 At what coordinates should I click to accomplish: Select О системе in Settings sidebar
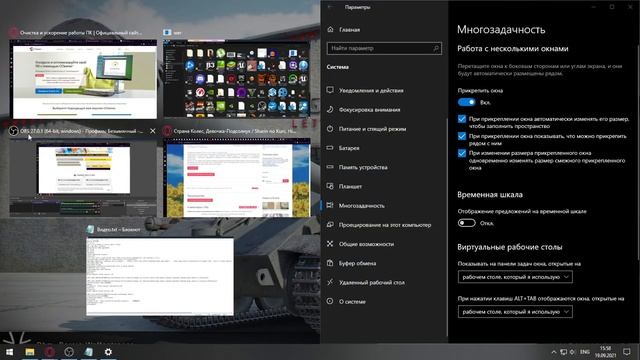tap(352, 302)
